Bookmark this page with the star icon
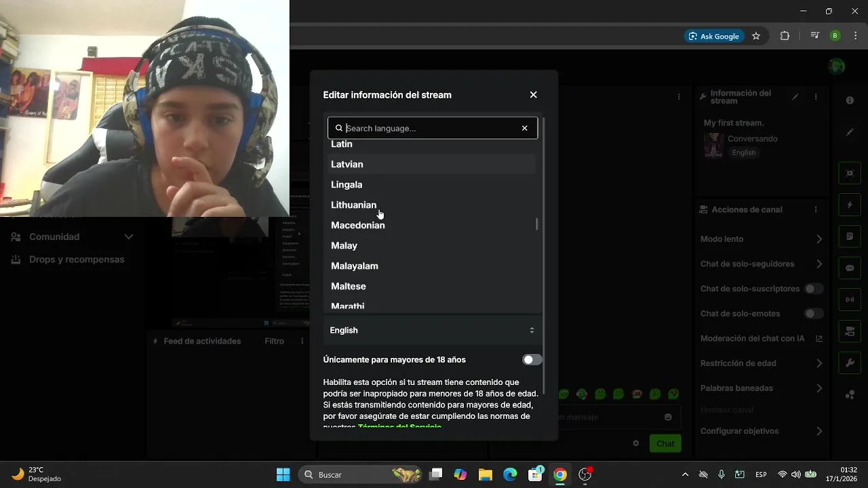 (x=756, y=36)
